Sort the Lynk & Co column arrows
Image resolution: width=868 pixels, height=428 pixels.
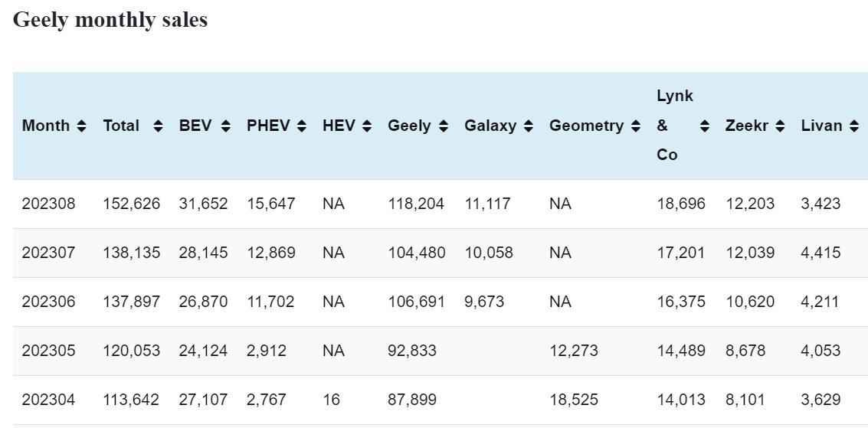[x=705, y=126]
